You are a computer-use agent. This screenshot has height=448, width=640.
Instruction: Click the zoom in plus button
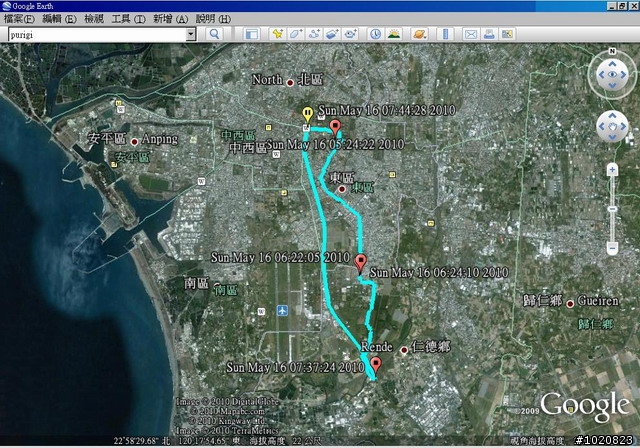[x=612, y=169]
